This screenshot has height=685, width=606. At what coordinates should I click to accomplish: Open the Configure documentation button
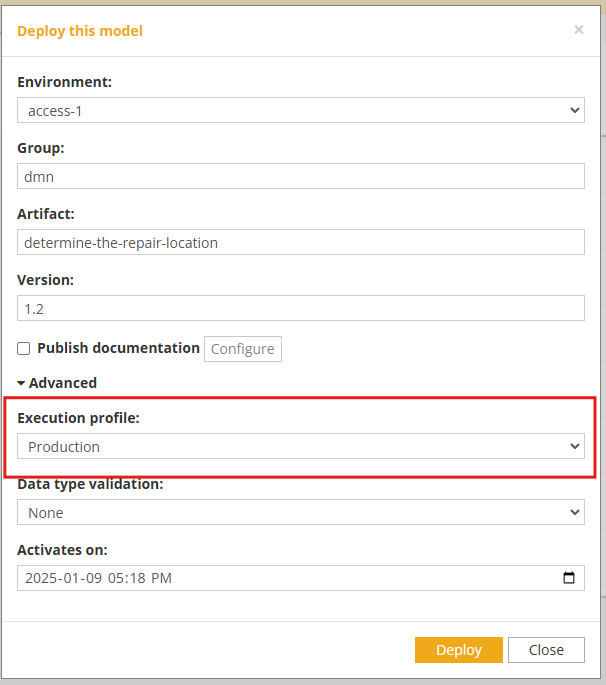(243, 349)
